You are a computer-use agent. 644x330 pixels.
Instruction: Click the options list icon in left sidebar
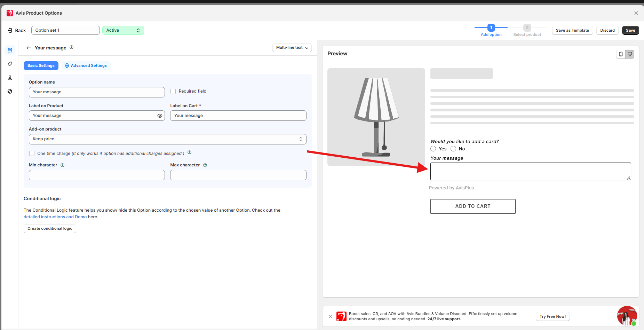pyautogui.click(x=10, y=50)
